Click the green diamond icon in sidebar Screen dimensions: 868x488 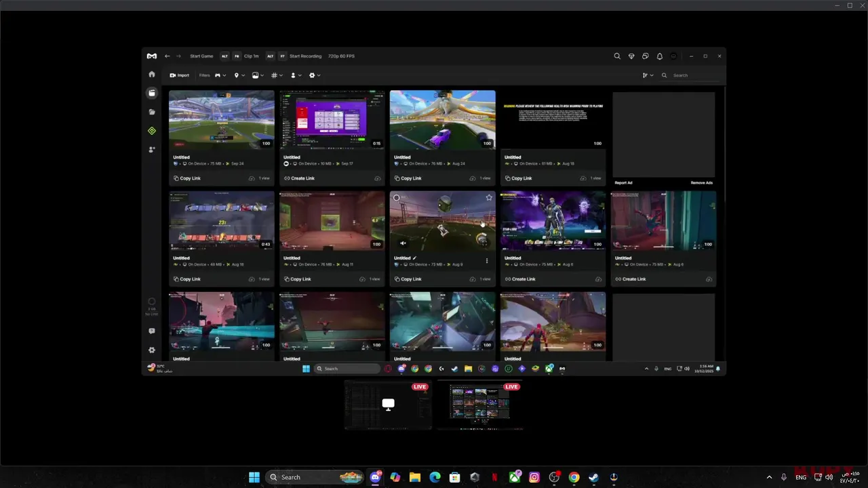152,131
